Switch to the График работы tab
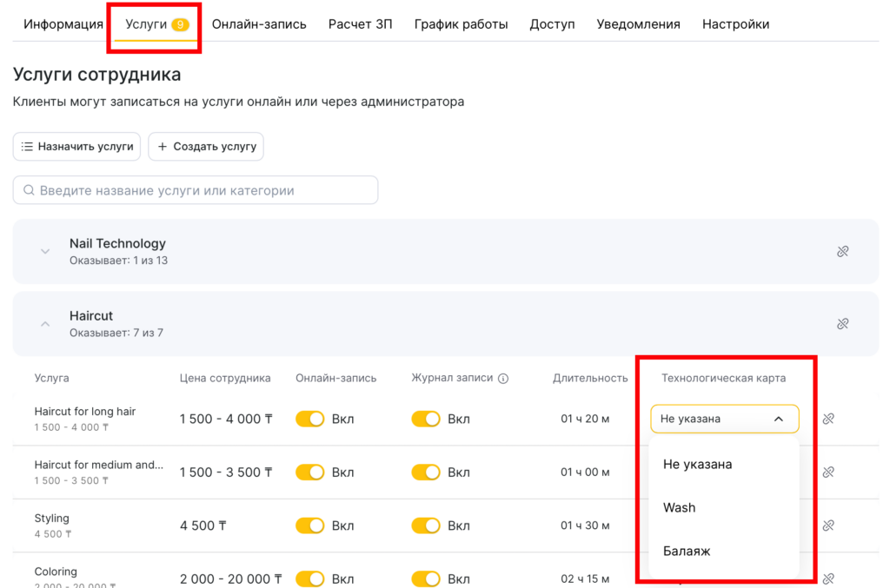The width and height of the screenshot is (890, 588). [461, 24]
